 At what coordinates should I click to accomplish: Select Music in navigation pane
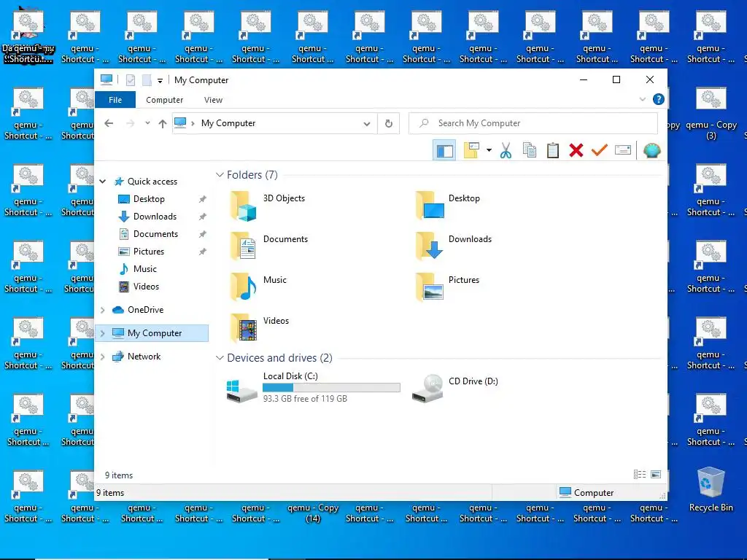tap(145, 269)
